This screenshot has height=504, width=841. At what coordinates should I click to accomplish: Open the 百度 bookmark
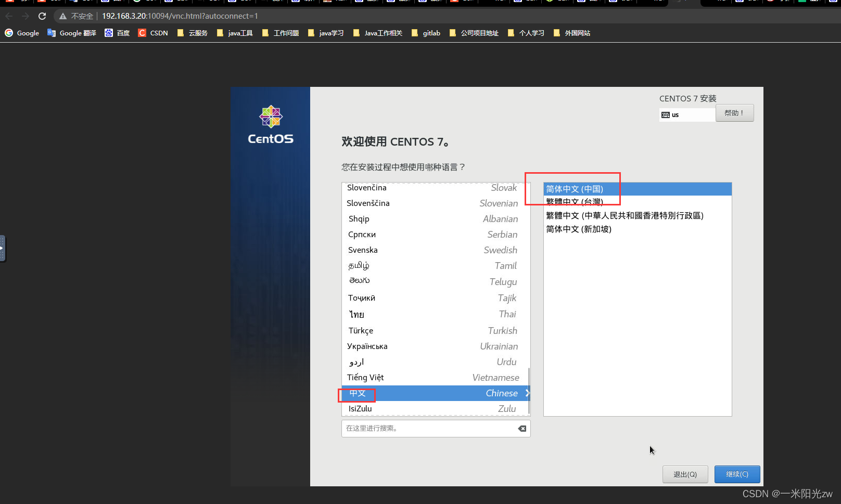117,33
